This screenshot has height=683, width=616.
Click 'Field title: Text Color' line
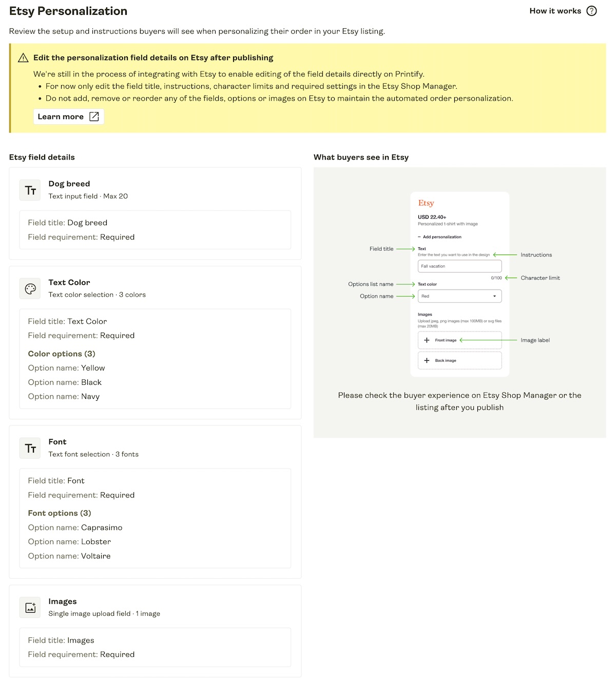(x=67, y=321)
